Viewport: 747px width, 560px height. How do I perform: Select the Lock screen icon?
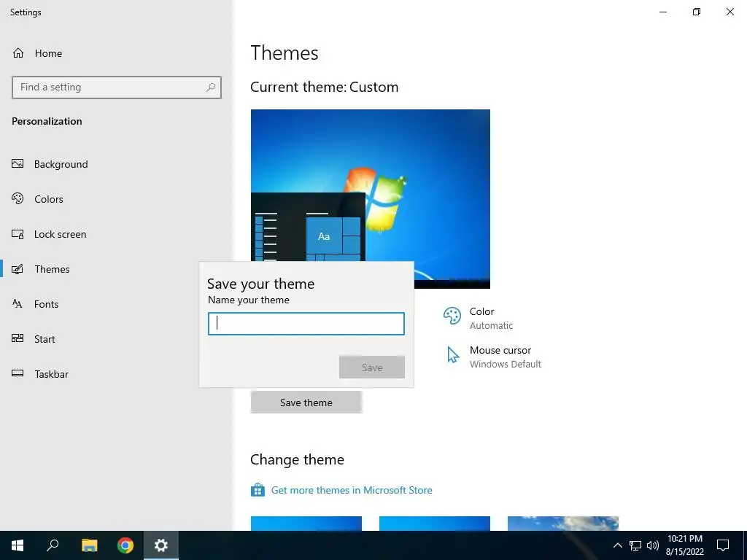point(18,234)
